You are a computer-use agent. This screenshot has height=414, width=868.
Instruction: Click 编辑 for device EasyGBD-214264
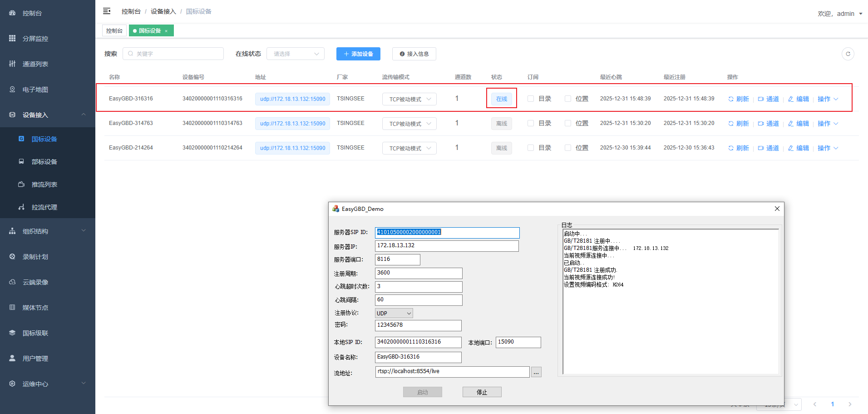coord(799,148)
